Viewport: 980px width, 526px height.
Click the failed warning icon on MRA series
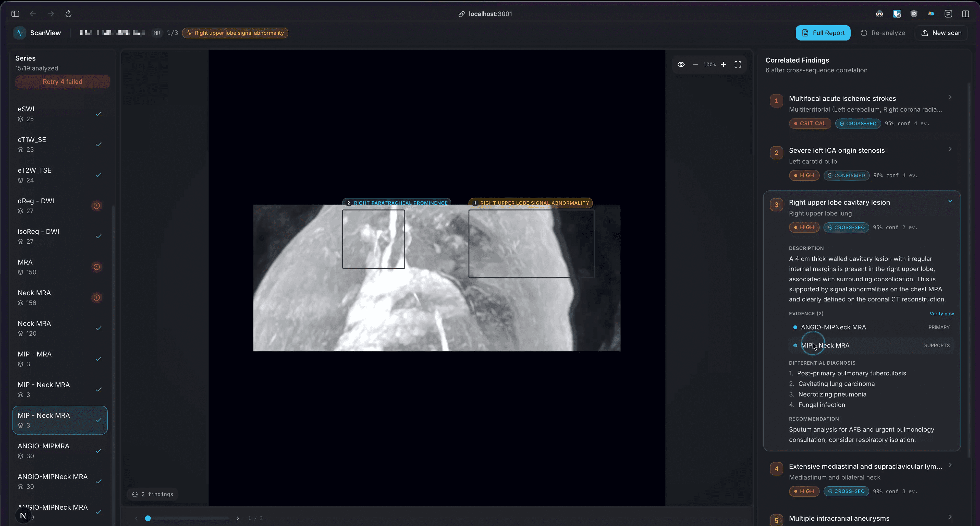point(97,267)
